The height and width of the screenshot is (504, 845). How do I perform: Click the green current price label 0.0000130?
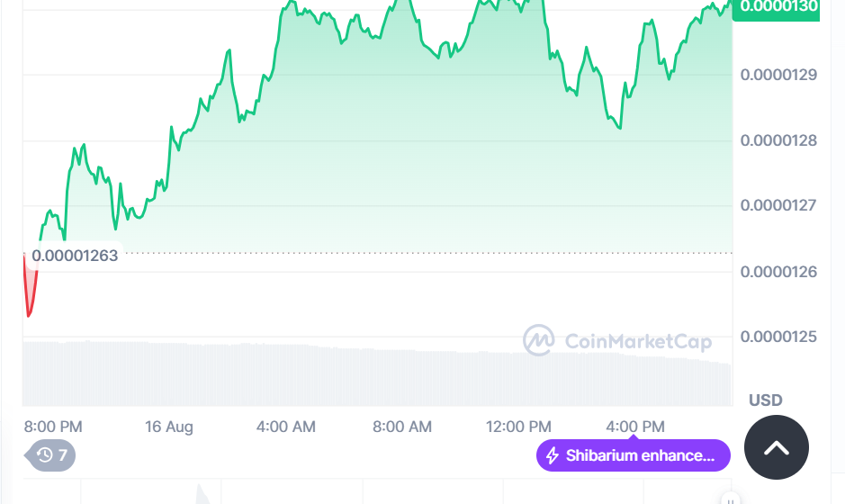tap(775, 7)
